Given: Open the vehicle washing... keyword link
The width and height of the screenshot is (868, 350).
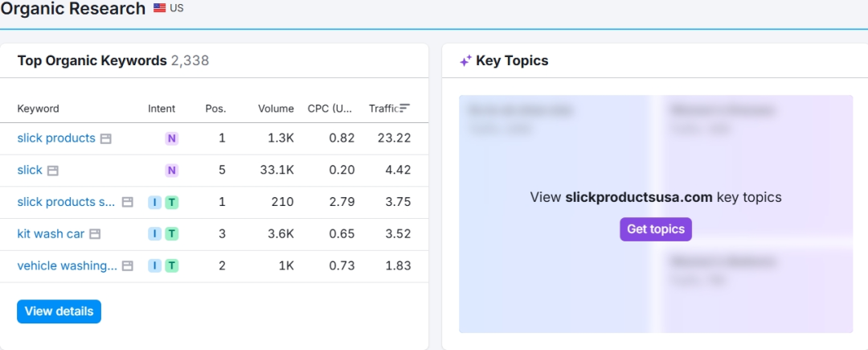Looking at the screenshot, I should (x=67, y=266).
